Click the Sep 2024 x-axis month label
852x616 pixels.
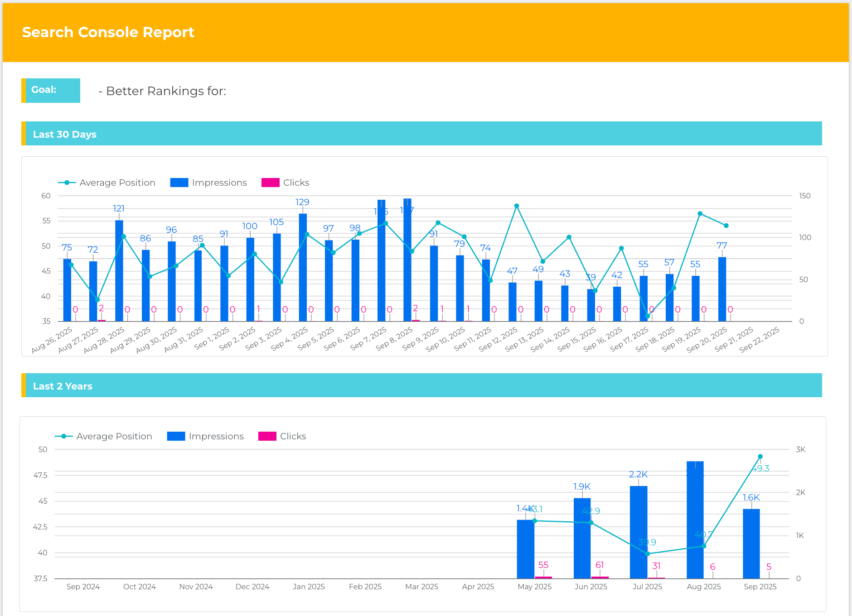[x=83, y=587]
